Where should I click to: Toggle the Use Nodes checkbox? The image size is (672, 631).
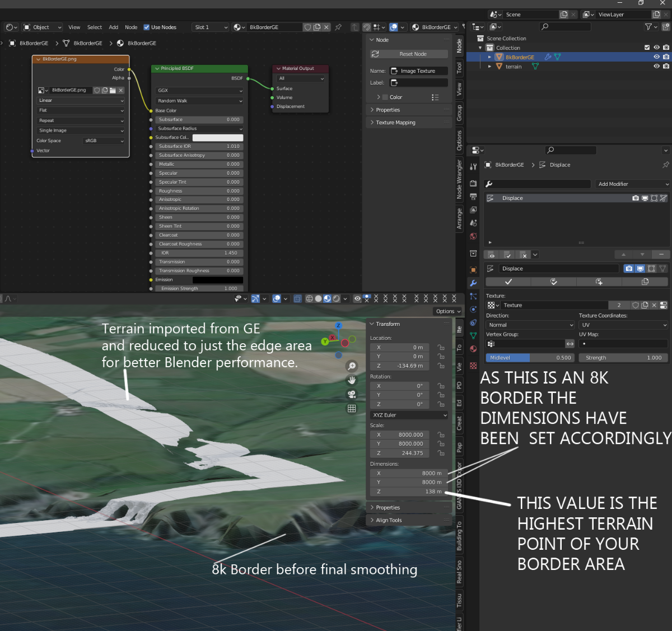pos(147,27)
